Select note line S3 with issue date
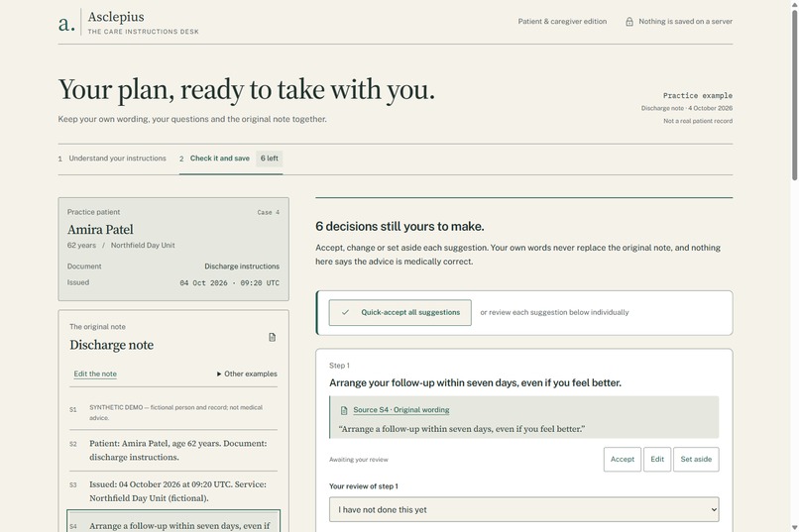The image size is (799, 532). tap(173, 491)
